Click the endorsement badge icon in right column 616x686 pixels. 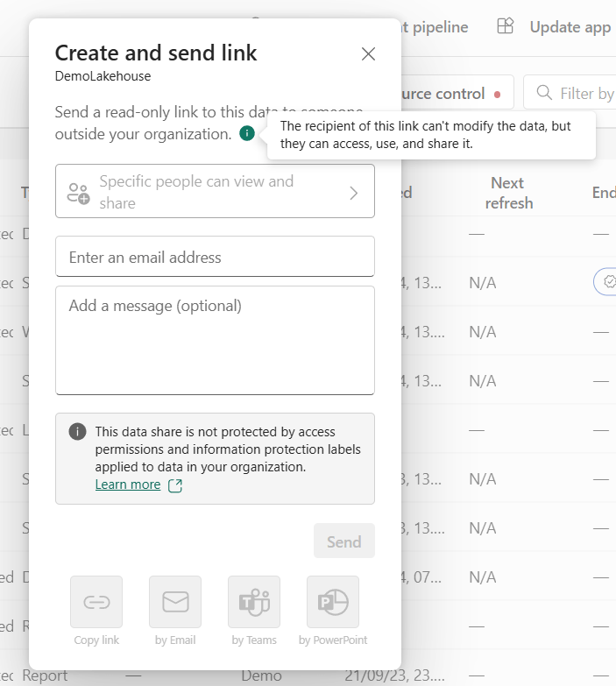click(x=608, y=281)
